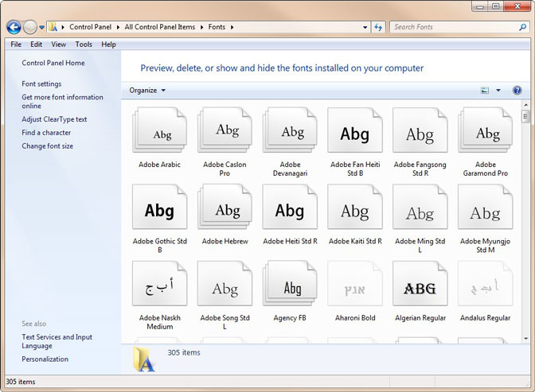Click the scrollbar up arrow
535x392 pixels.
click(525, 104)
